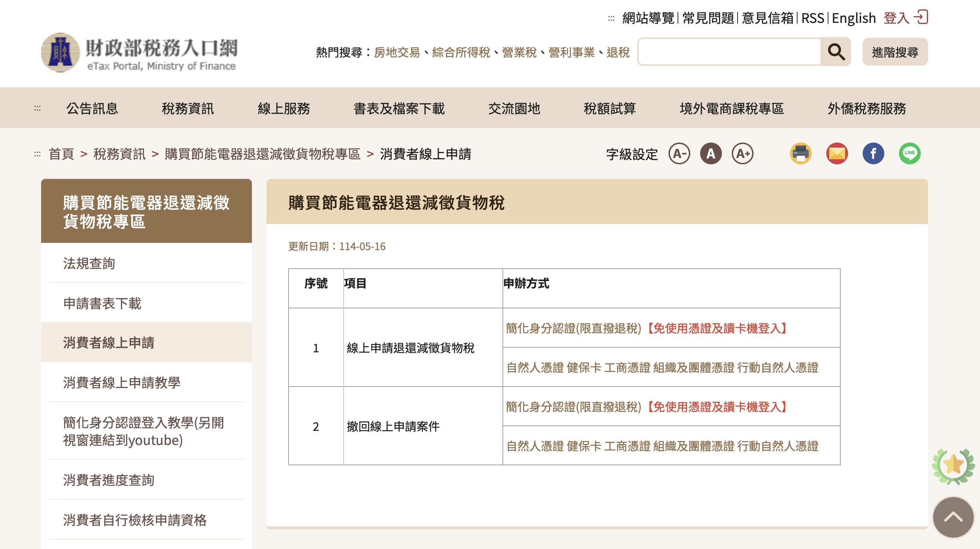980x549 pixels.
Task: Click 行動自然人憑證 in row 1
Action: coord(778,368)
